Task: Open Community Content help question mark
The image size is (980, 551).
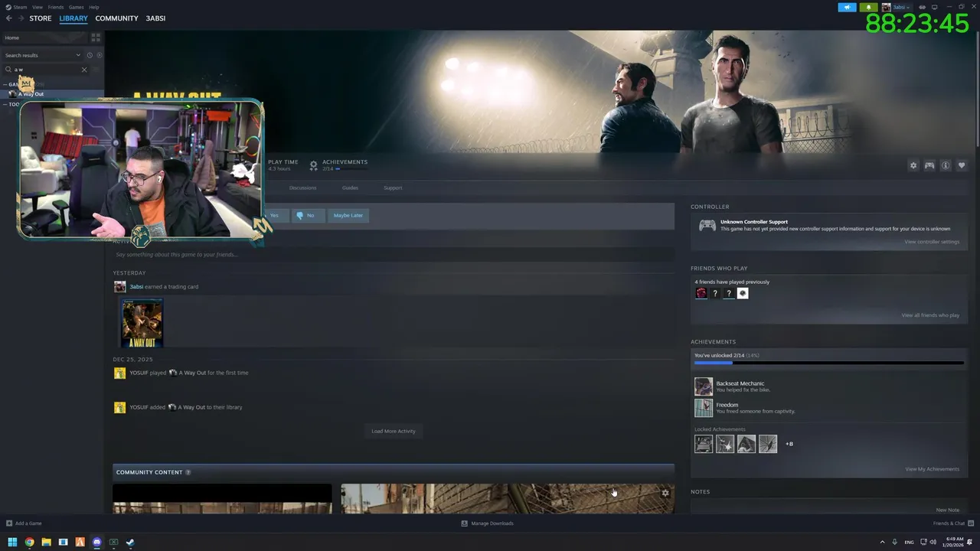Action: tap(188, 472)
